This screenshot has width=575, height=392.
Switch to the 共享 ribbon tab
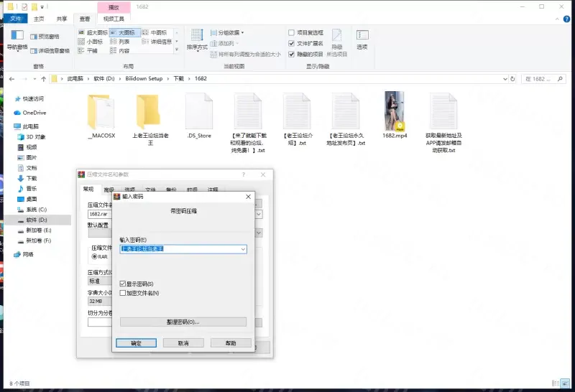(62, 19)
